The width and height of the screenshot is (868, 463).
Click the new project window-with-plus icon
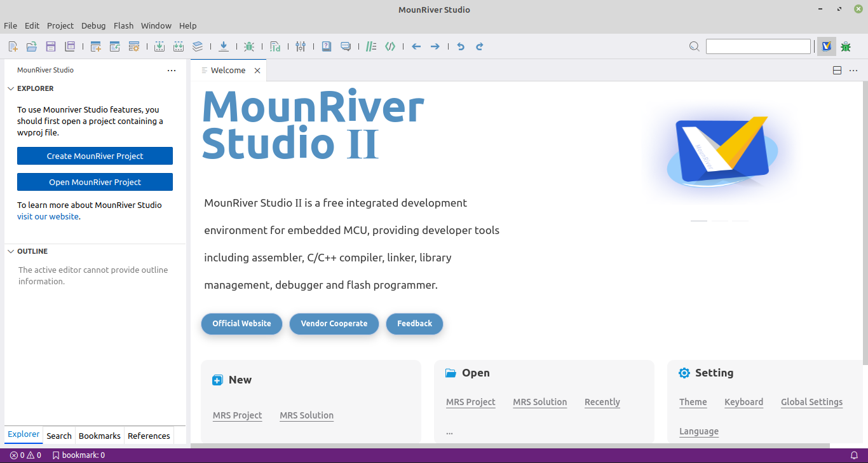pos(96,46)
